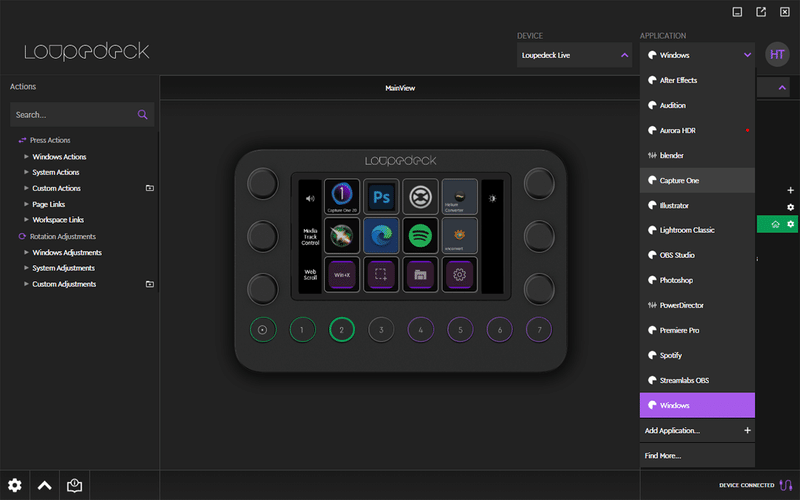Click the upward chevron in bottom bar
Screen dimensions: 800x500
(45, 485)
